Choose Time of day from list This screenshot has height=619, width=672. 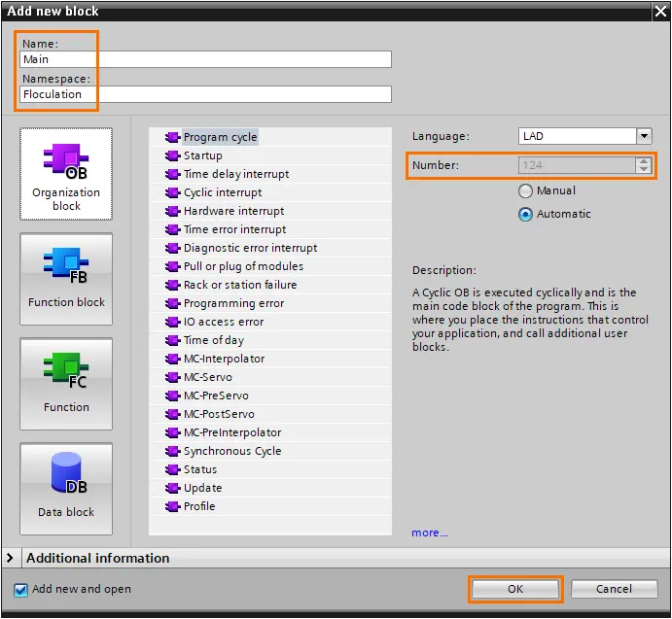[x=213, y=340]
